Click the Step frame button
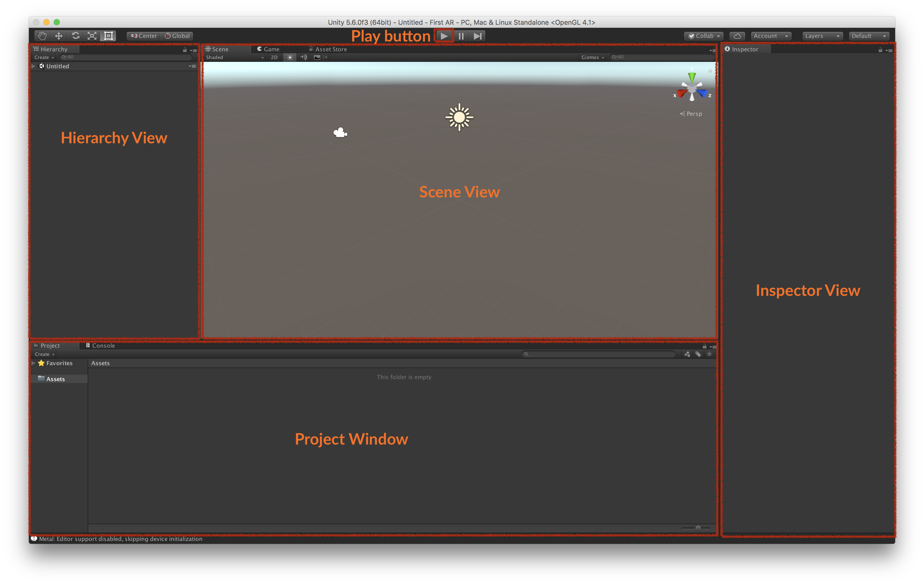This screenshot has height=585, width=924. [477, 36]
